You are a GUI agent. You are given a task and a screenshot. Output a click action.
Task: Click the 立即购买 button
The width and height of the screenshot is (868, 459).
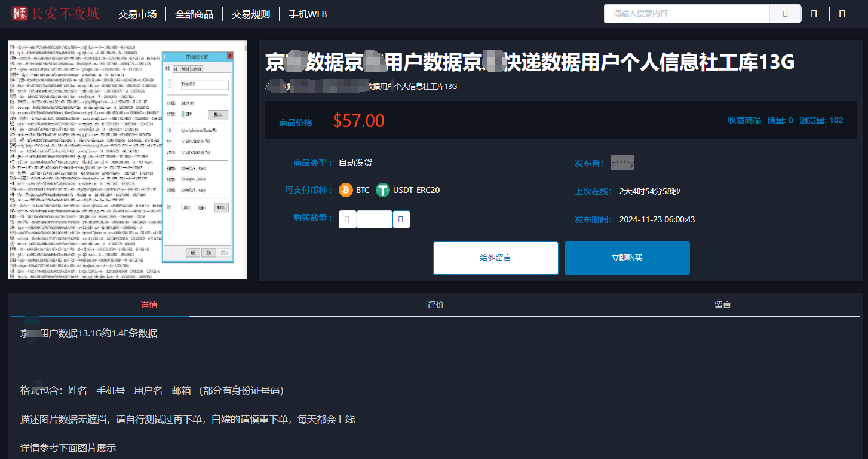tap(627, 258)
